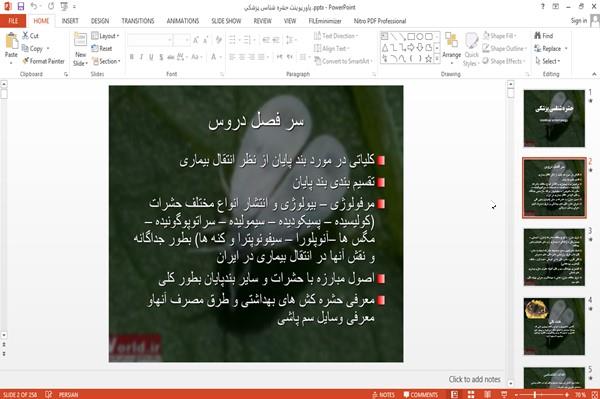Image resolution: width=600 pixels, height=399 pixels.
Task: Toggle Italic formatting
Action: pyautogui.click(x=142, y=57)
